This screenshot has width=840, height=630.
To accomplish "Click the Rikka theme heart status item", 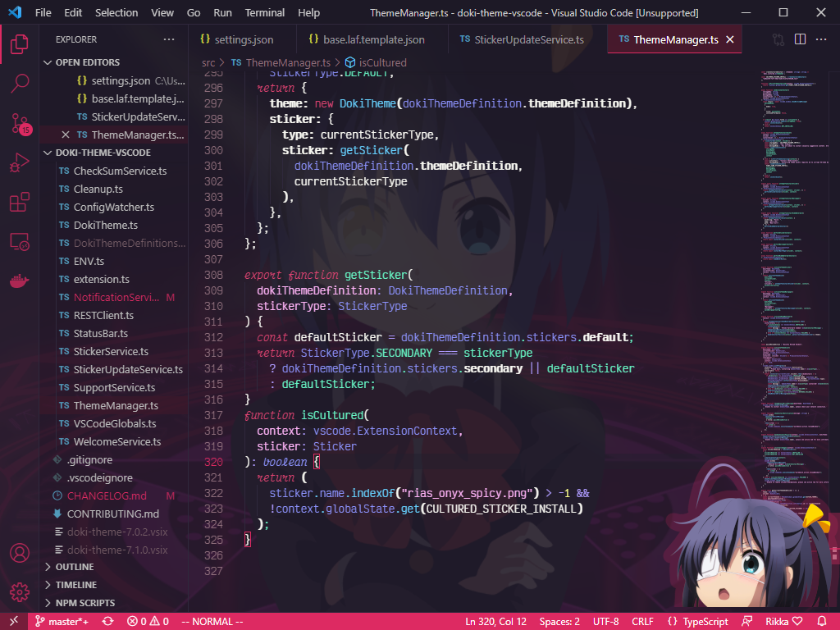I will pos(783,622).
